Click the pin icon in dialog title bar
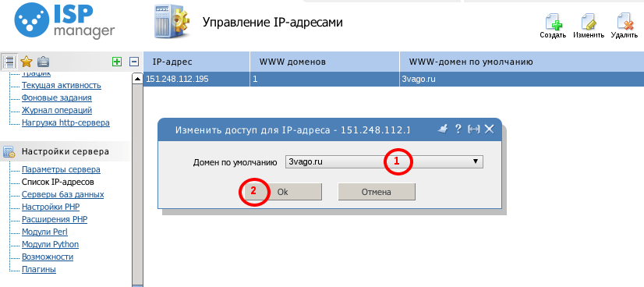Screen dimensions: 644x287 442,129
